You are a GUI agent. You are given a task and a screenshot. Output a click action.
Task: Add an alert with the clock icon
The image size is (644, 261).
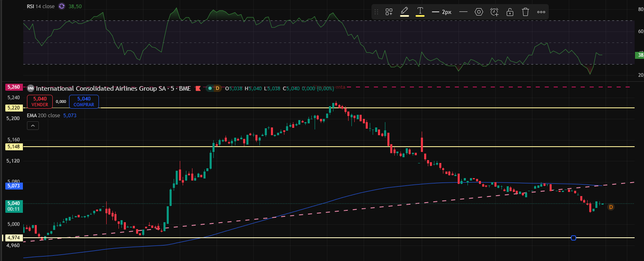click(x=494, y=12)
